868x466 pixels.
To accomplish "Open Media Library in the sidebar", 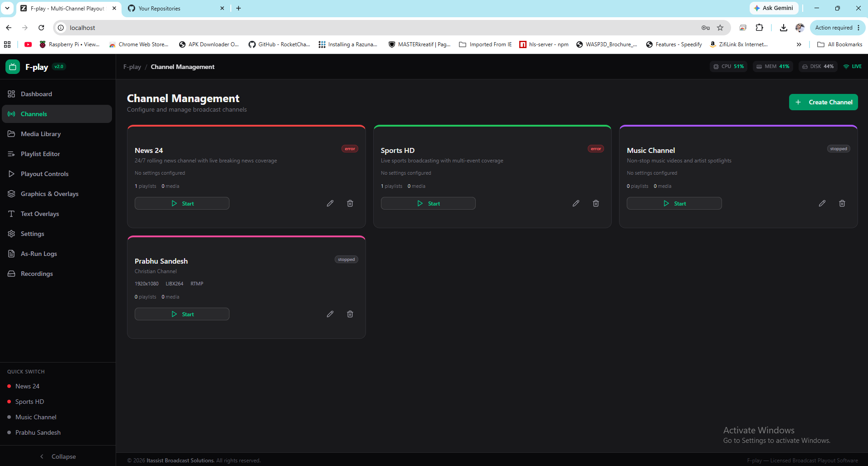I will 57,134.
